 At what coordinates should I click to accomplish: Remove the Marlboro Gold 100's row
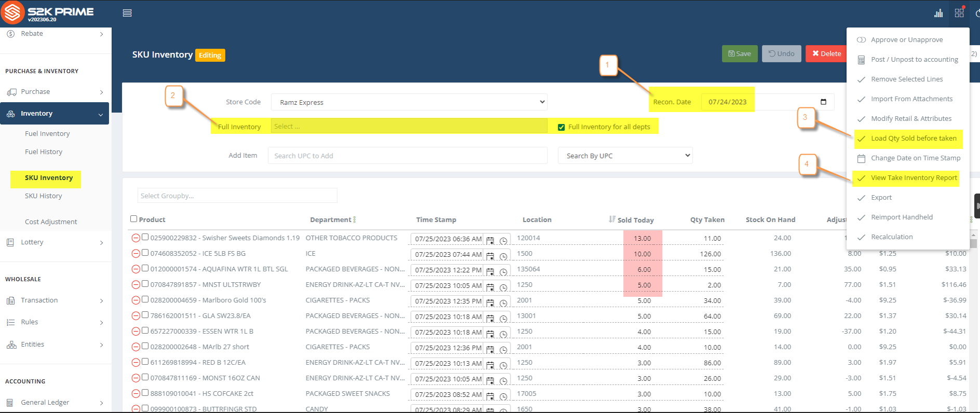(136, 300)
